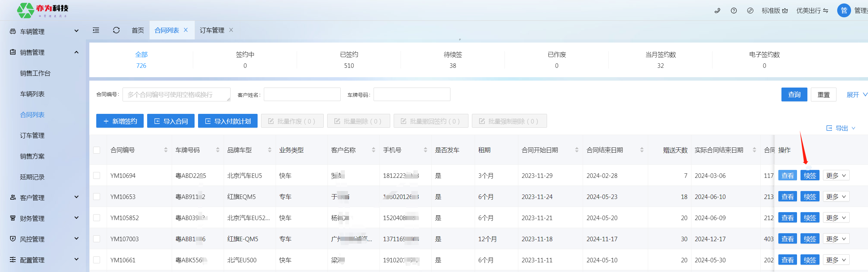Click 续签 for contract YM10694

point(810,176)
